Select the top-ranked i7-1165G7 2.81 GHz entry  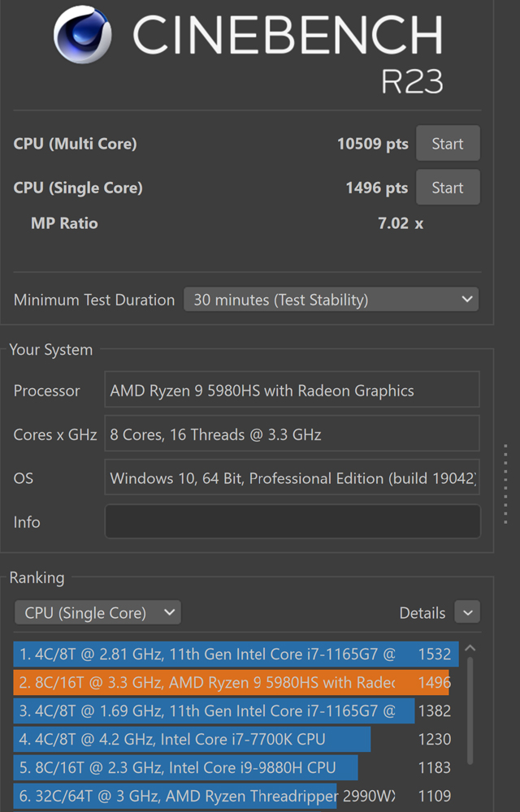[x=236, y=654]
